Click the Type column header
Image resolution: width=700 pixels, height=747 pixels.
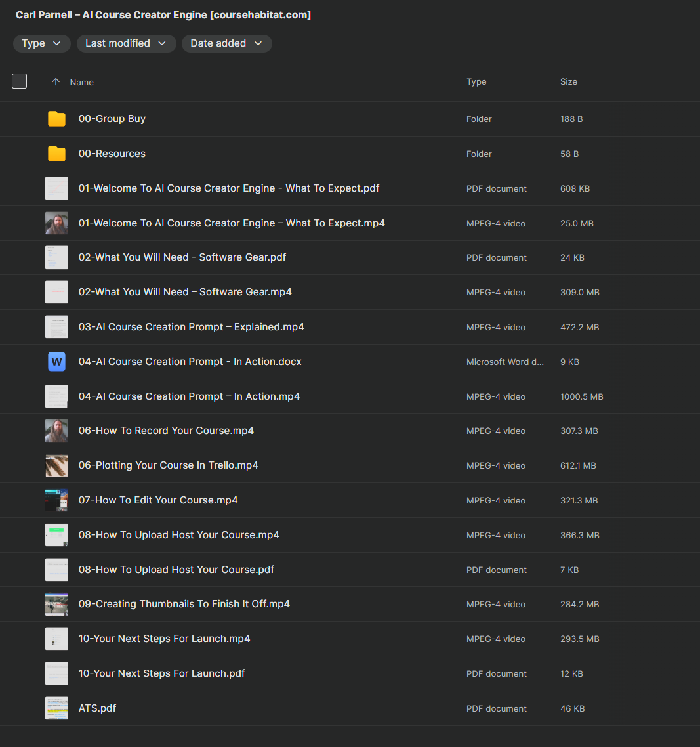coord(476,82)
